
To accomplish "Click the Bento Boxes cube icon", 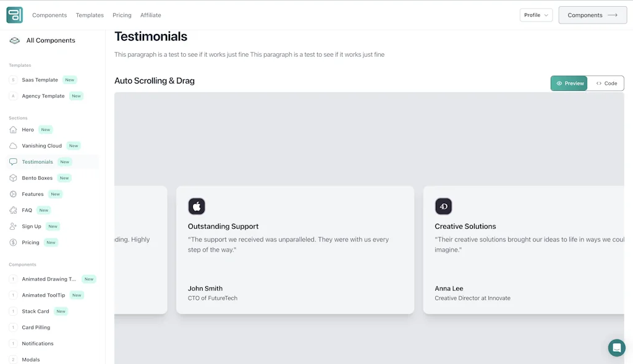I will [13, 178].
